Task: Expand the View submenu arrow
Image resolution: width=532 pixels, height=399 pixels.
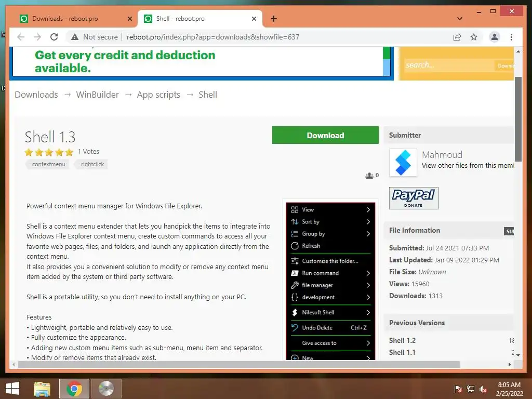Action: click(368, 210)
